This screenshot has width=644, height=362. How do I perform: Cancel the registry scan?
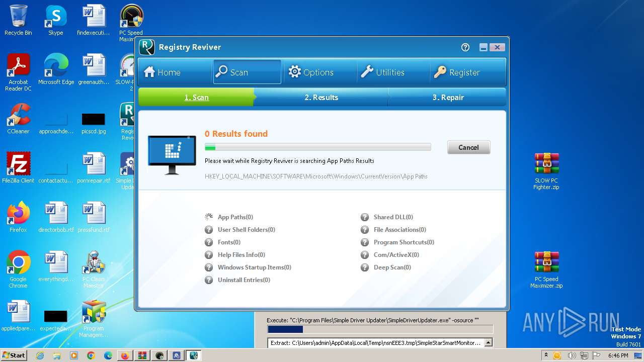(x=468, y=147)
